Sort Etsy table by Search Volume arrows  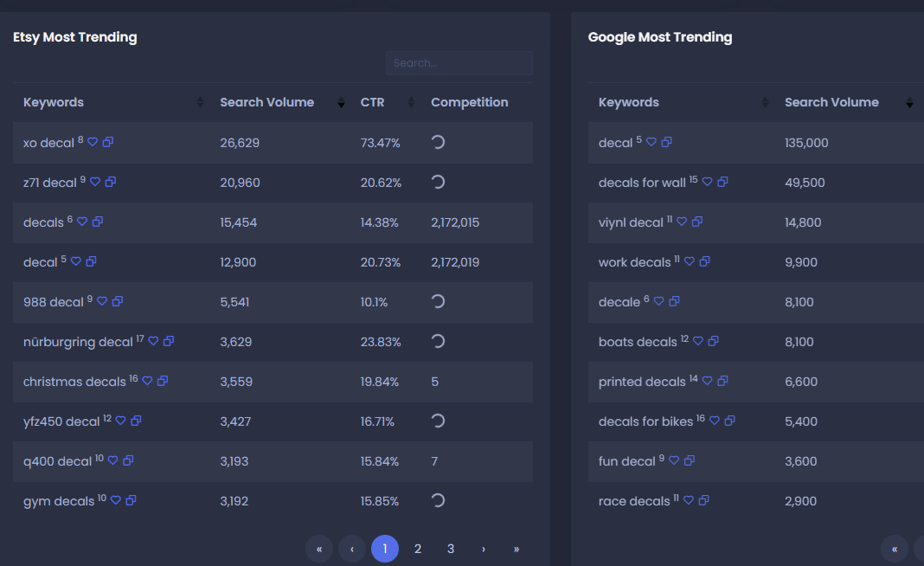click(341, 103)
